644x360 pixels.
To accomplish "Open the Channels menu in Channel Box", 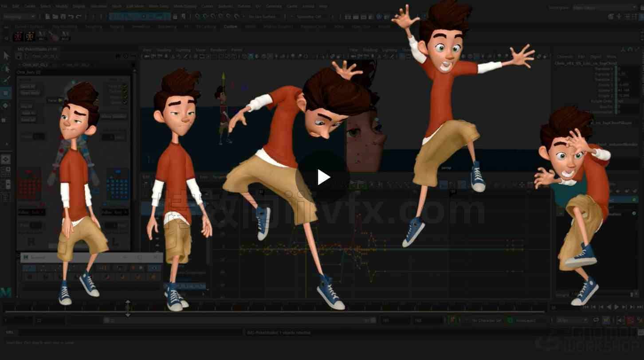I will coord(565,57).
